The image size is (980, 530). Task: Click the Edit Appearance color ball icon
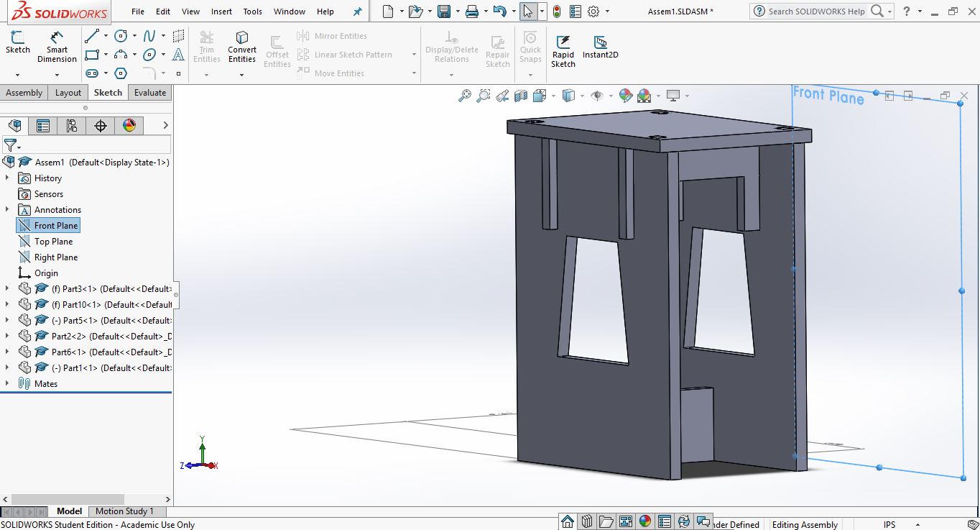(x=625, y=96)
